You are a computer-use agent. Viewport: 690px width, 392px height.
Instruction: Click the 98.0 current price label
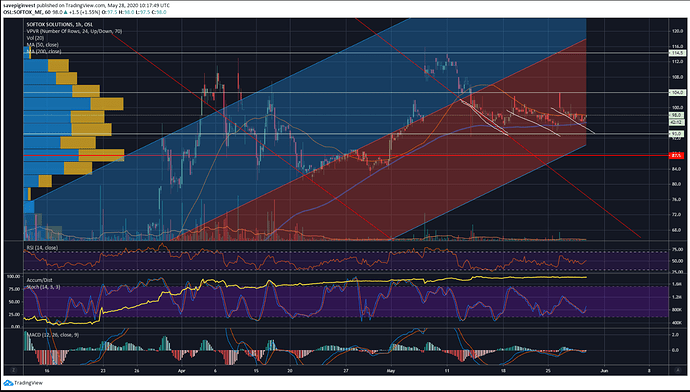[676, 115]
